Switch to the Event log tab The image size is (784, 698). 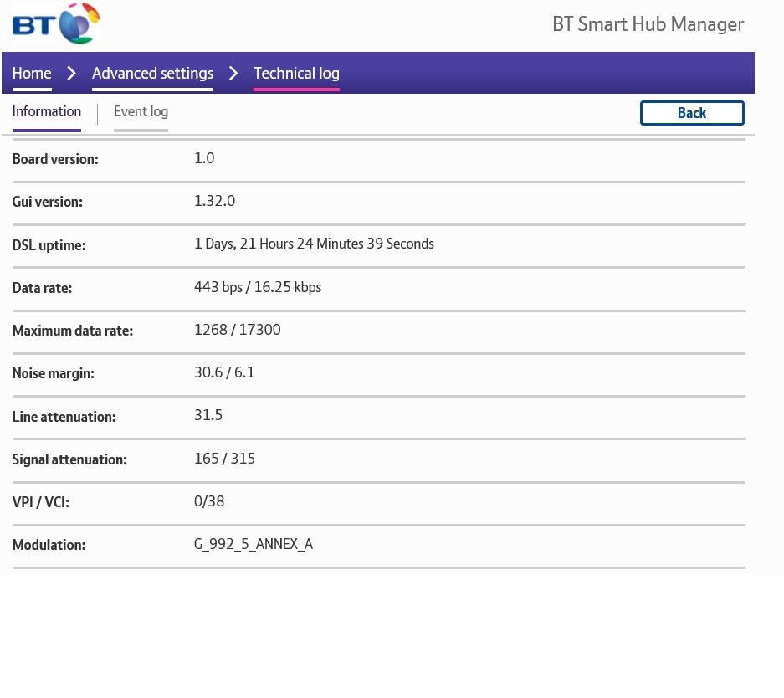point(141,111)
